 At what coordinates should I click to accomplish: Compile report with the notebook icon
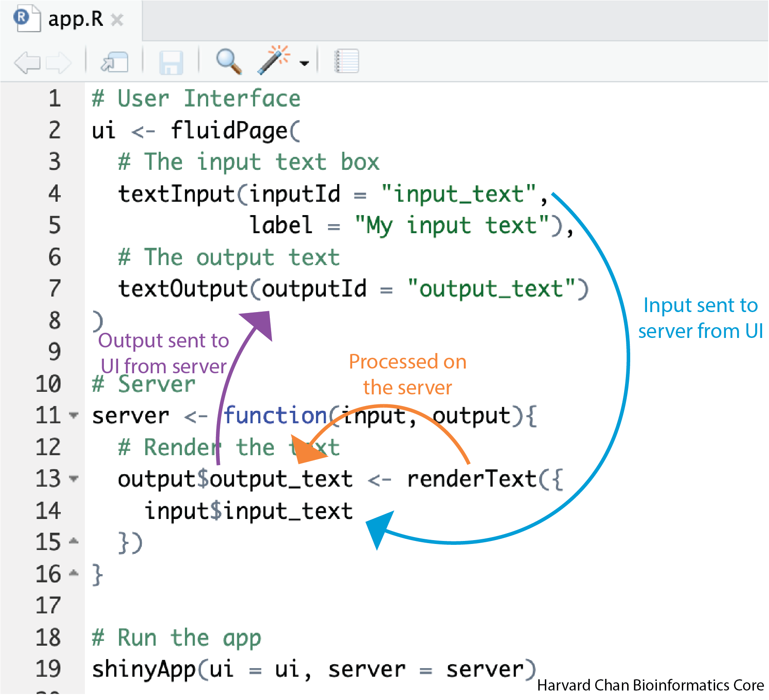[347, 61]
